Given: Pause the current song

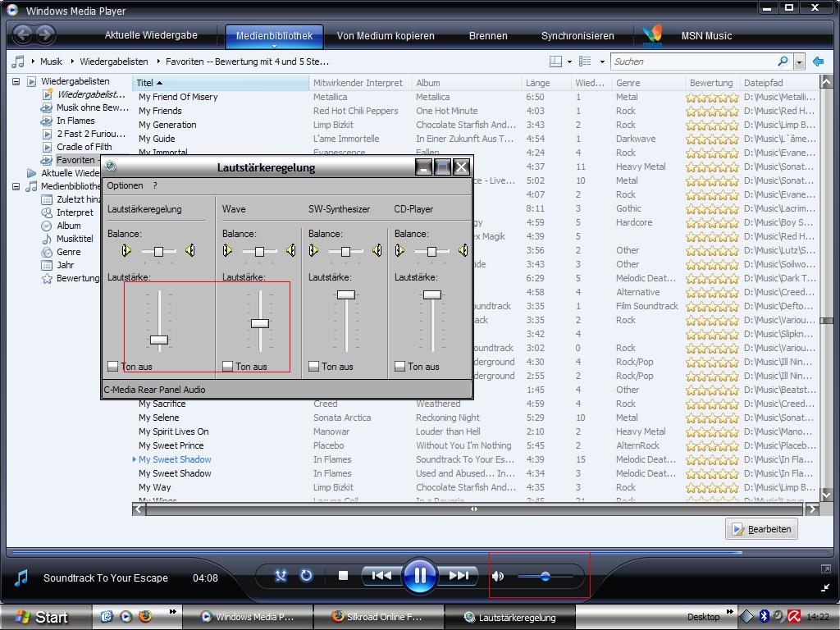Looking at the screenshot, I should 419,576.
